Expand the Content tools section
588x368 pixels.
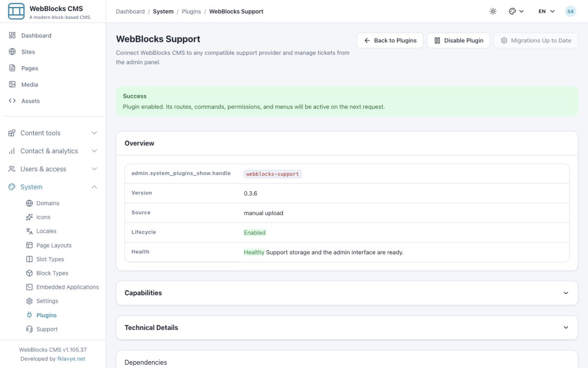pyautogui.click(x=53, y=133)
